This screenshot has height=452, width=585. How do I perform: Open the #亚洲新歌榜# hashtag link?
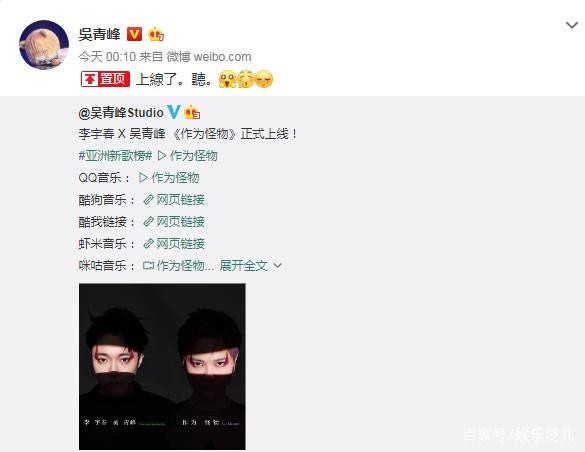coord(115,156)
